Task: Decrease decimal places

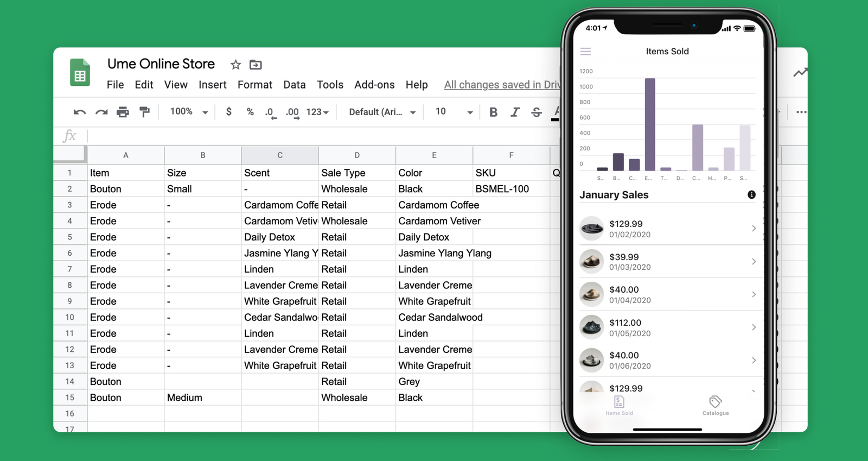Action: click(x=270, y=112)
